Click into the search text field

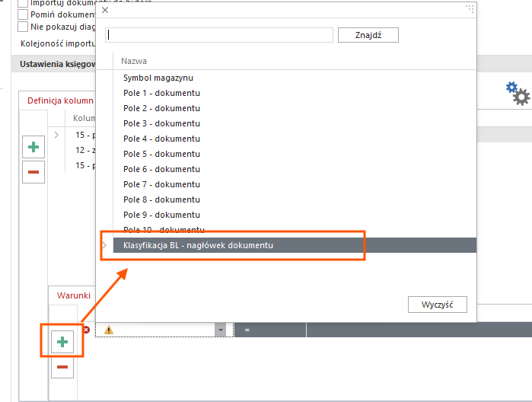point(219,35)
